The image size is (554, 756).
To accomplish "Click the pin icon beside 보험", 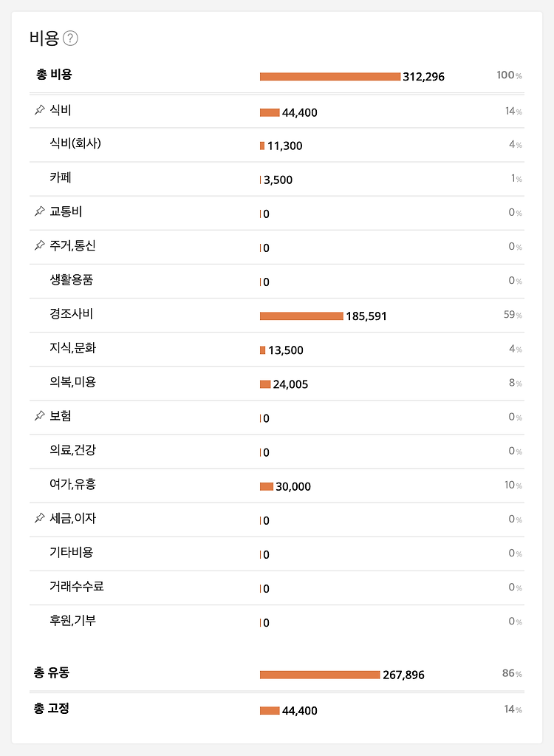I will click(39, 415).
